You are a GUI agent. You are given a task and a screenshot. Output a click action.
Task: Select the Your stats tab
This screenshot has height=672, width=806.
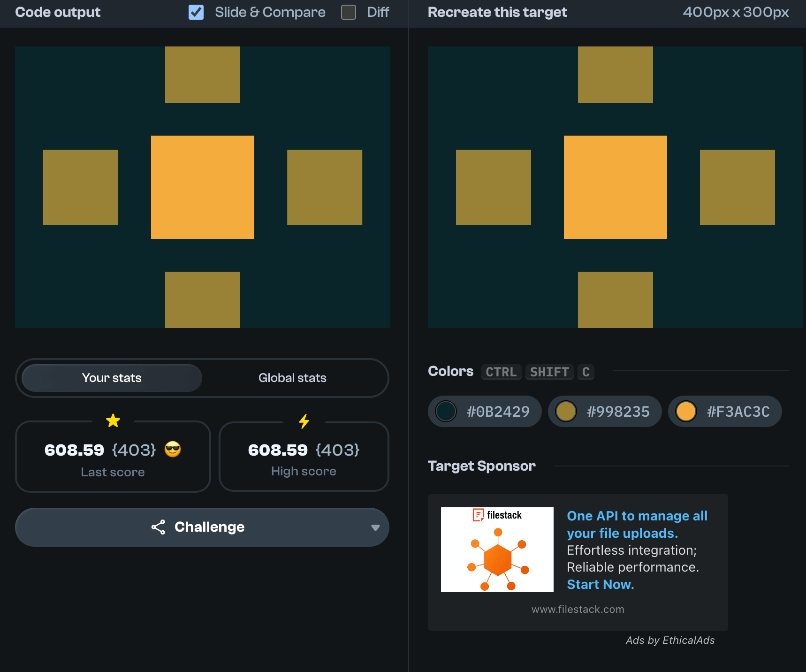point(112,378)
